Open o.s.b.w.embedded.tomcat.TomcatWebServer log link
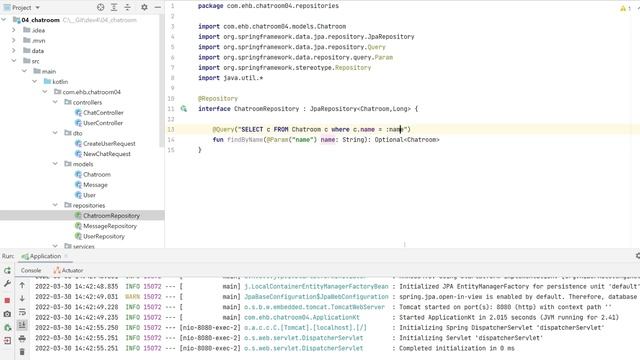 [x=314, y=307]
